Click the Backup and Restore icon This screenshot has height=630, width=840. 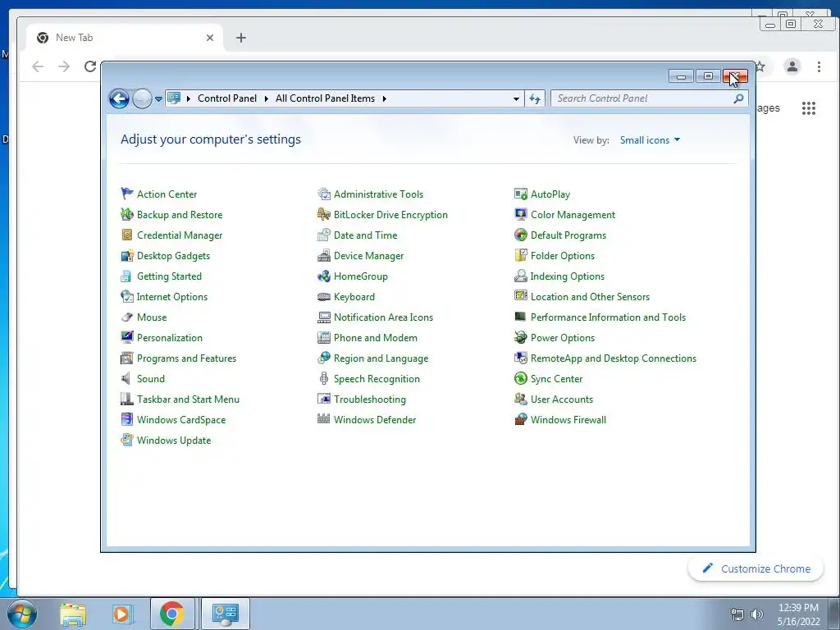[x=127, y=214]
